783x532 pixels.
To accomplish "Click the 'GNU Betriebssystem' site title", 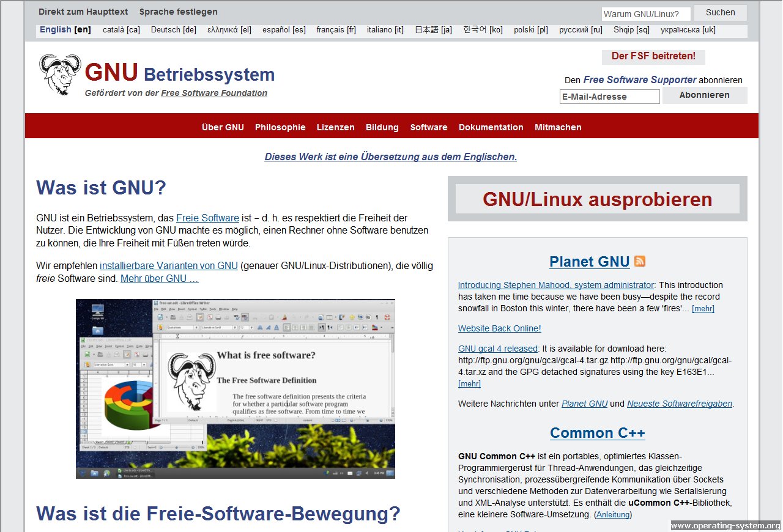I will tap(180, 73).
